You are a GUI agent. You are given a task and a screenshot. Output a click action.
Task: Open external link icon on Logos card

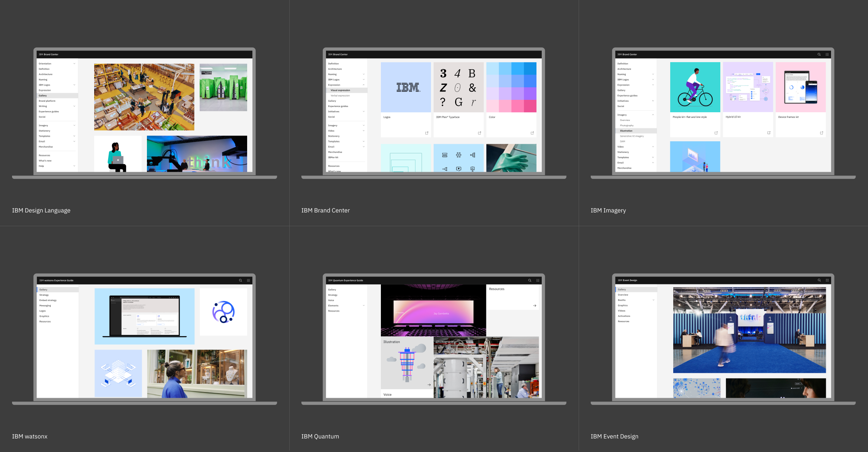pos(426,133)
